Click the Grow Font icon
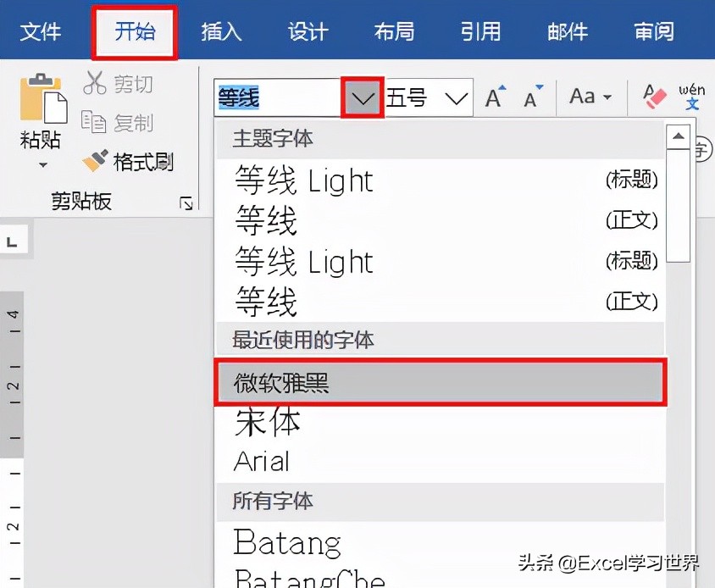 494,96
